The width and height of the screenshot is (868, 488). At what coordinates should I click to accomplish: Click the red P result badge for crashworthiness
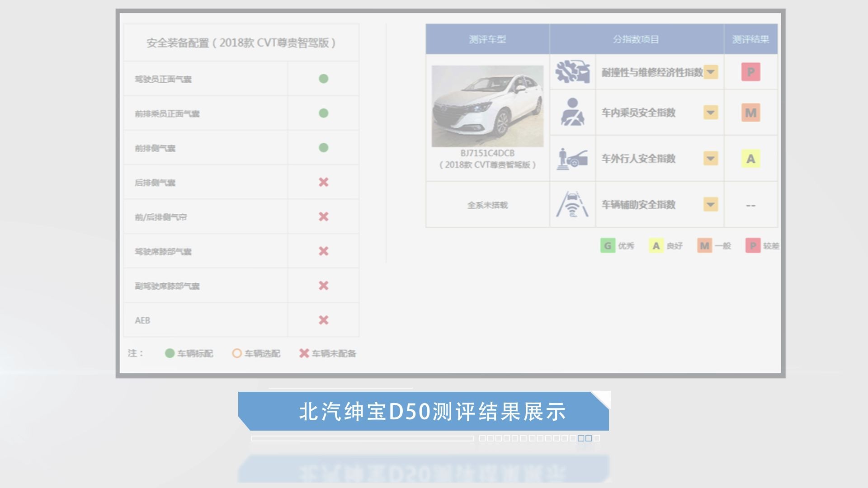pyautogui.click(x=750, y=72)
